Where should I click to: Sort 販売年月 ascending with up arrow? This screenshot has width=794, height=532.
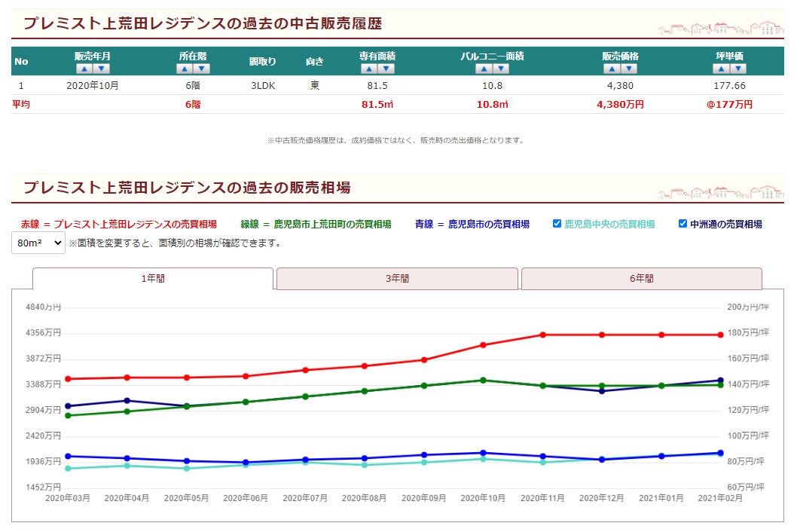[x=84, y=69]
